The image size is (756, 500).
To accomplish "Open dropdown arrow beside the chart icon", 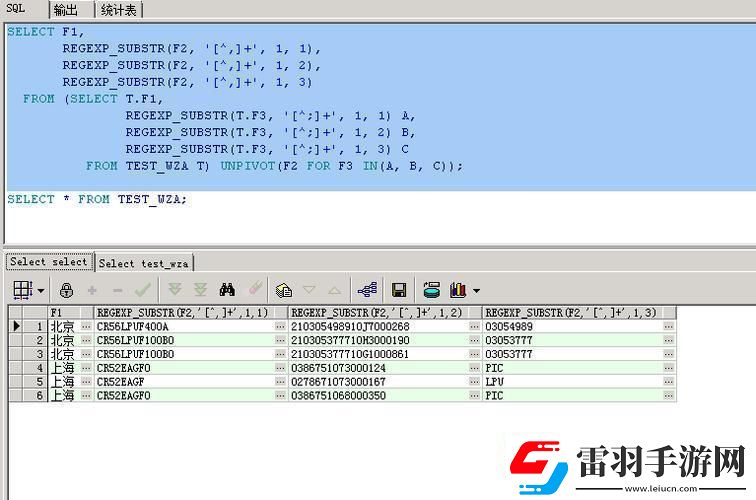I will tap(476, 291).
